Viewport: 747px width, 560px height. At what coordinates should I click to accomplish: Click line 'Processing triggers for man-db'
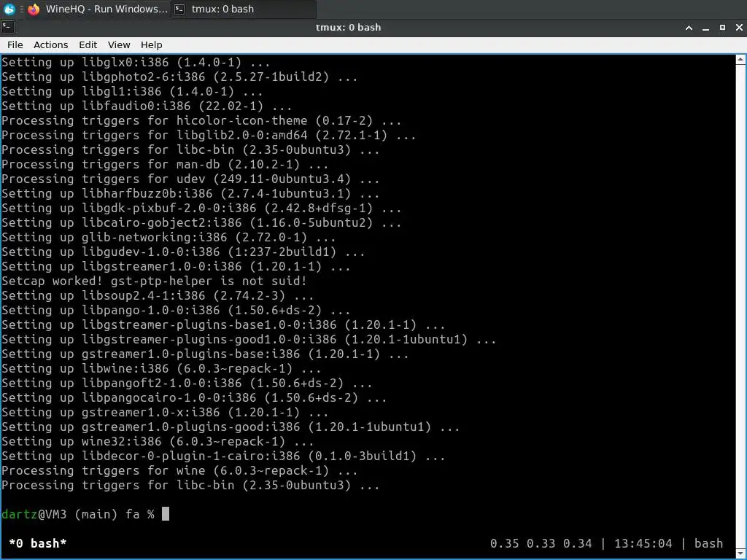point(165,164)
